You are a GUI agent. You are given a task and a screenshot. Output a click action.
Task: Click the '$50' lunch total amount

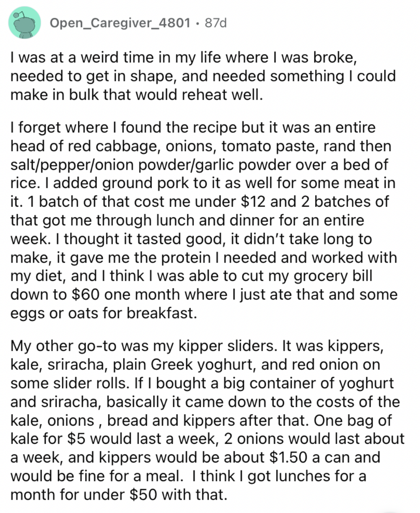146,494
